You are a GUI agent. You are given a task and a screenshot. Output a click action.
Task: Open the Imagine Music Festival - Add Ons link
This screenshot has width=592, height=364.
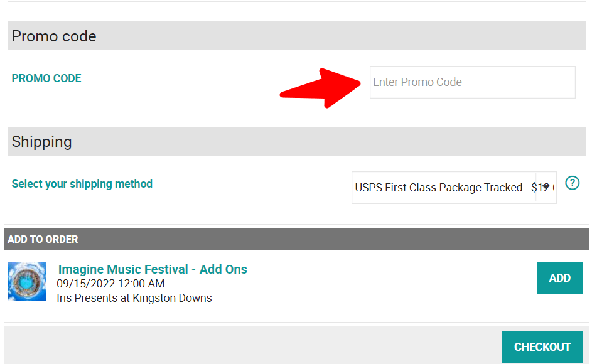(x=153, y=269)
